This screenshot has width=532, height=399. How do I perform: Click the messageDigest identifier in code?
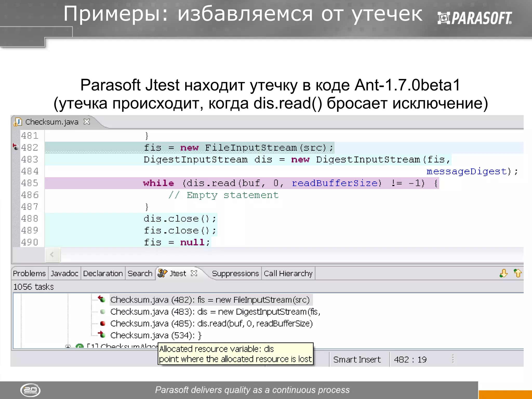coord(467,171)
